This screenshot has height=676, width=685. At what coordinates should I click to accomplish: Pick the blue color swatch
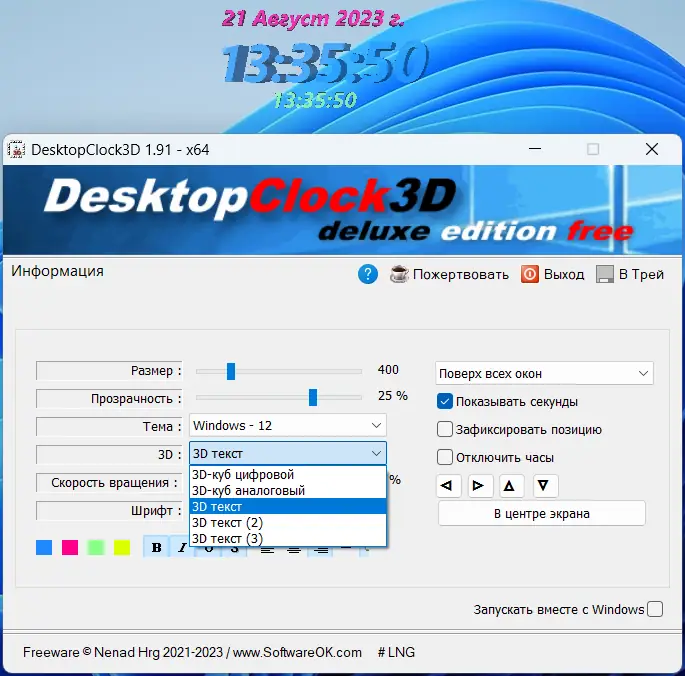(x=44, y=547)
